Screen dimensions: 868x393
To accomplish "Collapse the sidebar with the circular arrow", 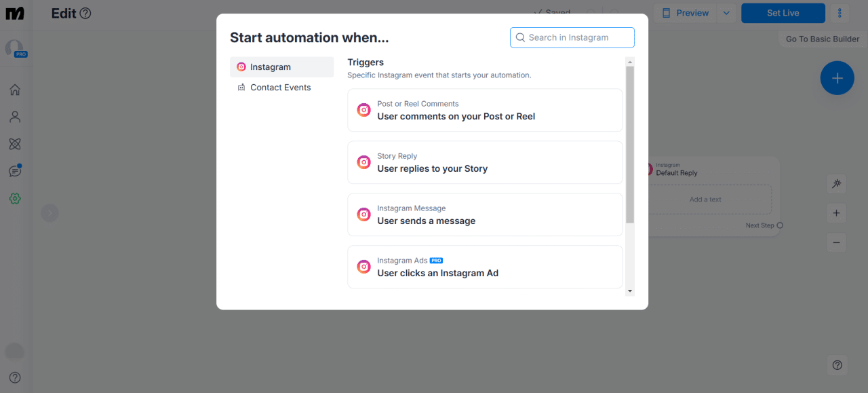I will (x=50, y=212).
